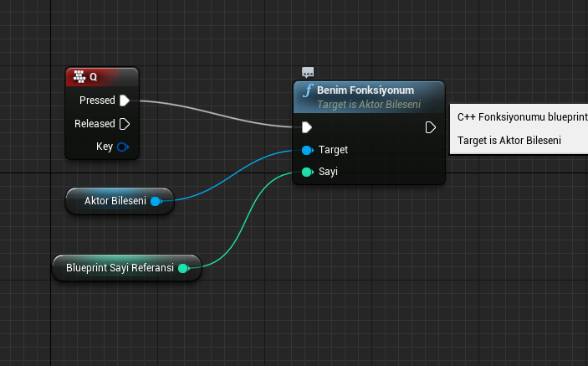Click the Sayi pin label

(328, 172)
